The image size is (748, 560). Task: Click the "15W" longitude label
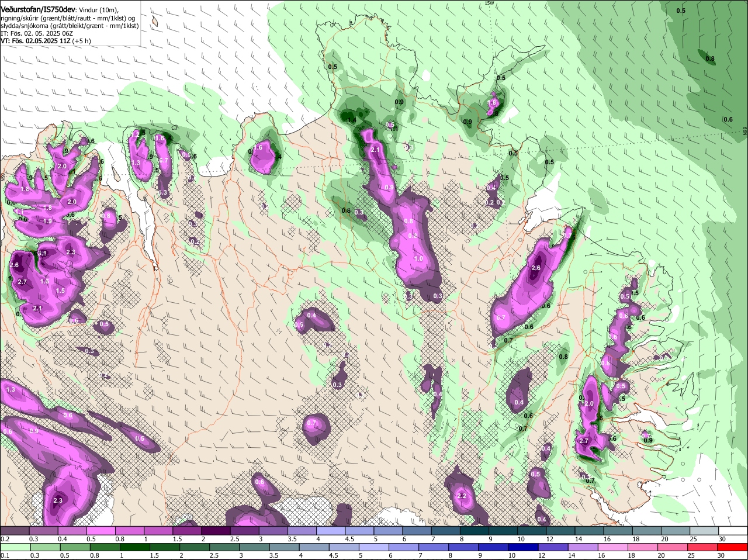coord(489,3)
